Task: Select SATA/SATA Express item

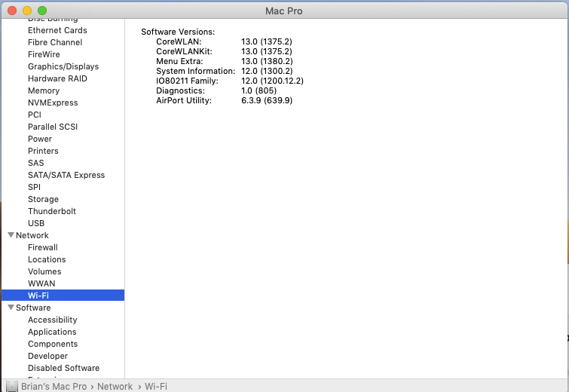Action: (x=66, y=175)
